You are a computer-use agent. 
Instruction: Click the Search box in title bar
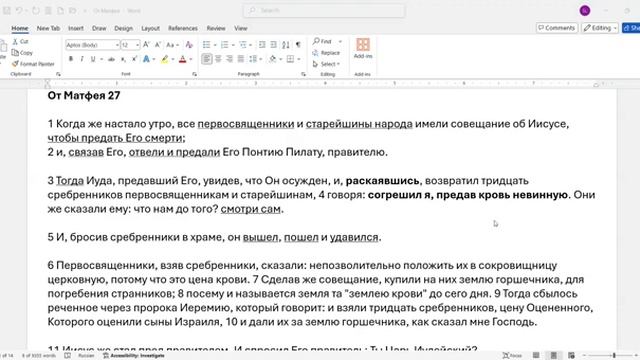point(324,10)
